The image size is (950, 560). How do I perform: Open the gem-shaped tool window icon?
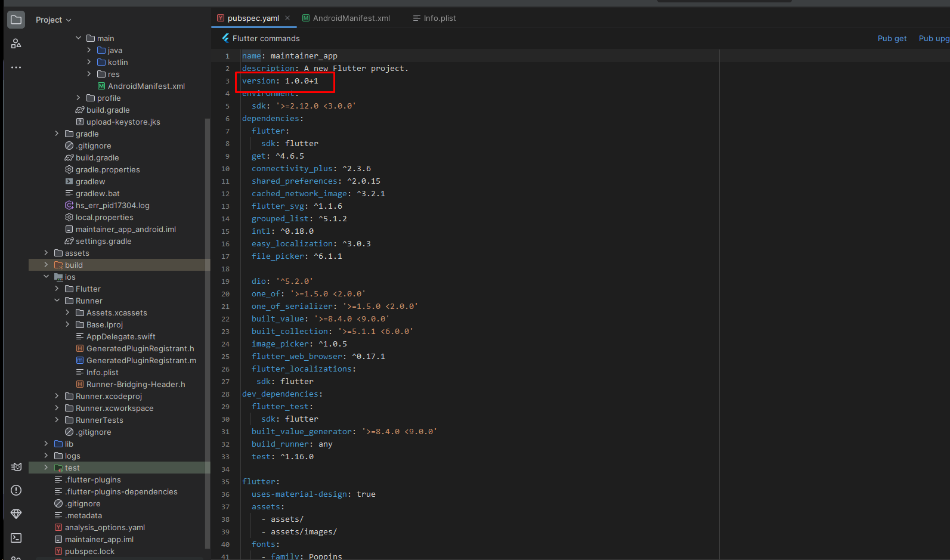pos(16,514)
